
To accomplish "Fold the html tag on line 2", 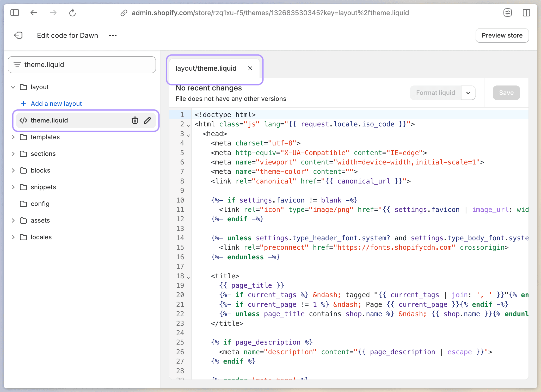I will tap(188, 126).
